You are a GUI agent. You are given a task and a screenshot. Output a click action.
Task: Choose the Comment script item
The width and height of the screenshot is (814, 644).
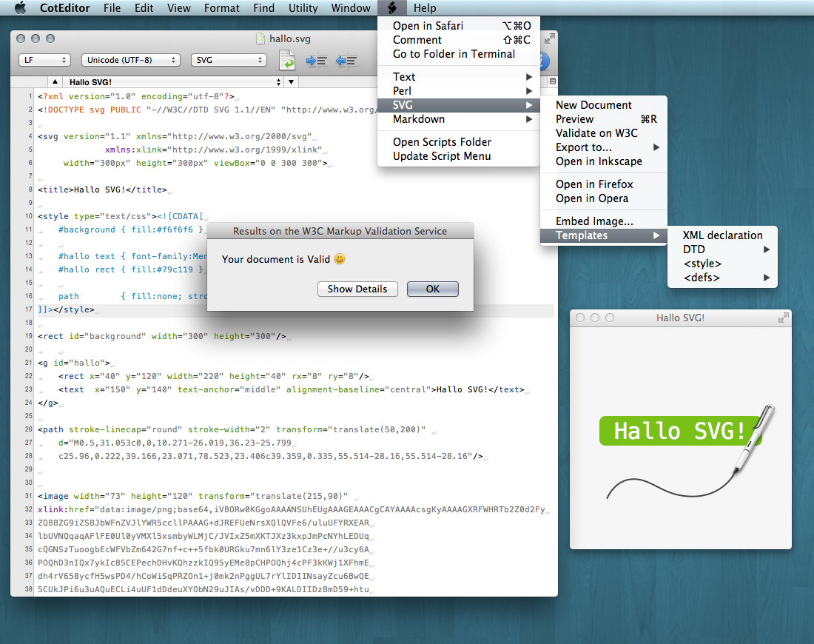tap(459, 40)
